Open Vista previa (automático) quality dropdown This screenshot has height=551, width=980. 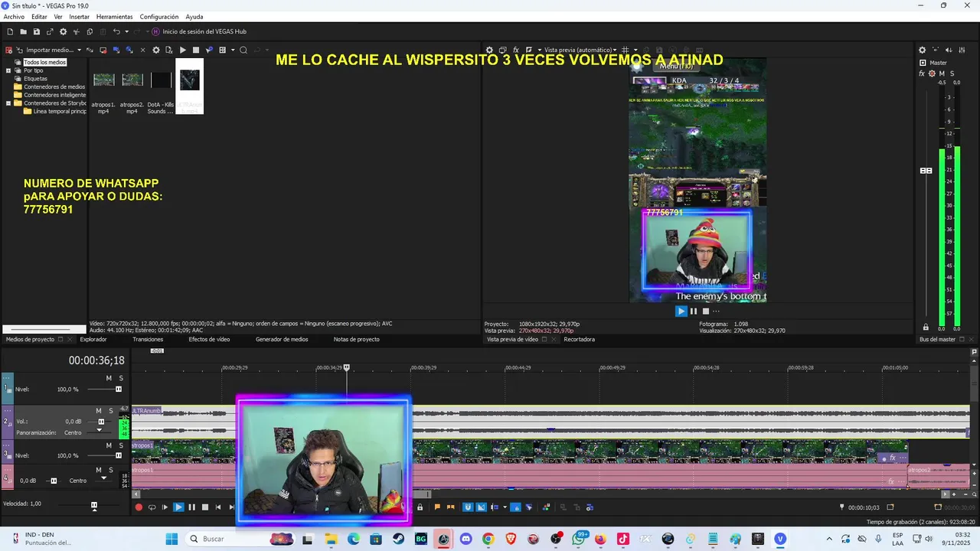(x=579, y=50)
